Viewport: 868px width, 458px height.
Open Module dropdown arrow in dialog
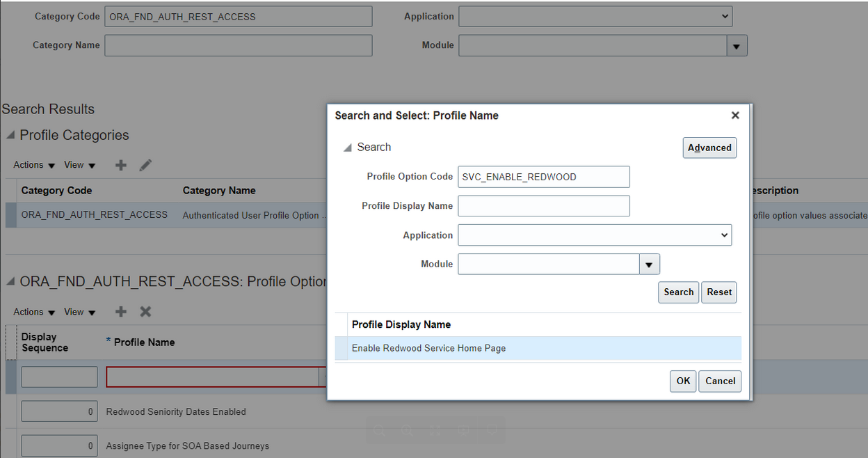(649, 264)
